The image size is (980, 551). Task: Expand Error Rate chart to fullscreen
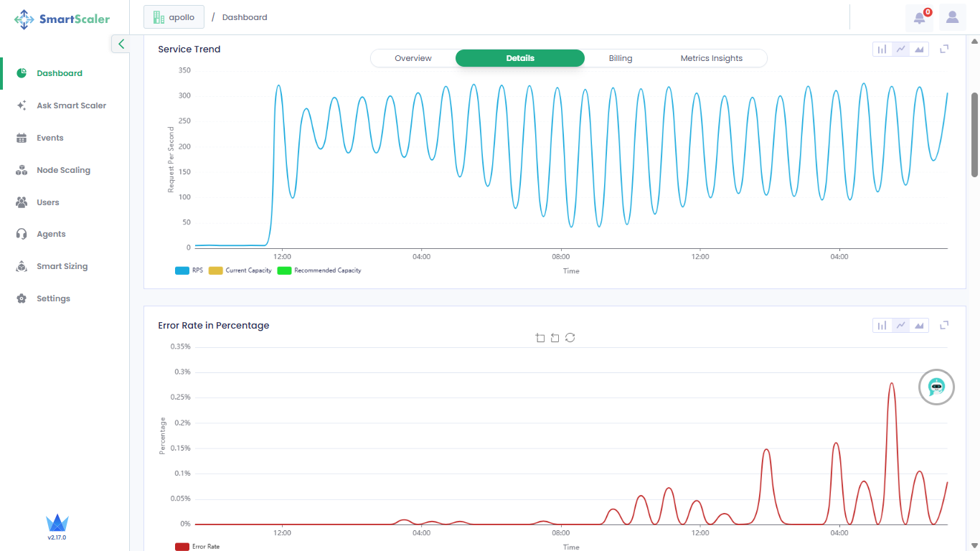(944, 325)
